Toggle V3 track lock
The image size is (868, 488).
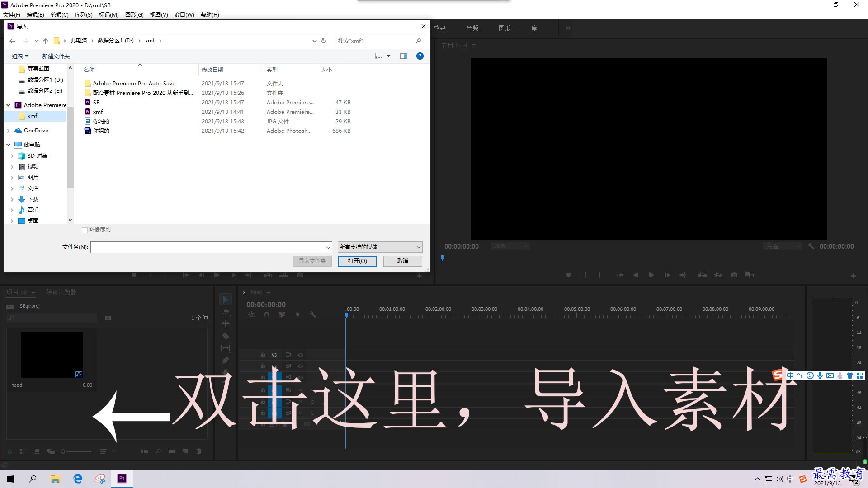pyautogui.click(x=263, y=355)
